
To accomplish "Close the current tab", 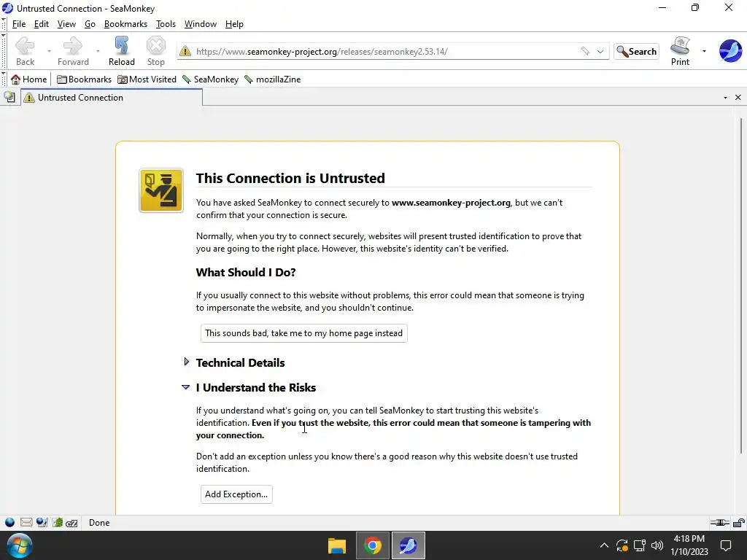I will point(738,98).
